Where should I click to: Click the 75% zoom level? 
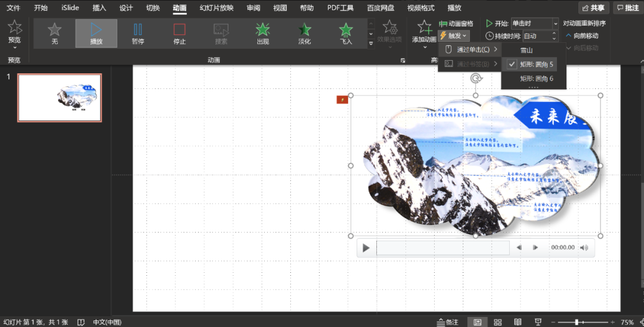(x=627, y=322)
